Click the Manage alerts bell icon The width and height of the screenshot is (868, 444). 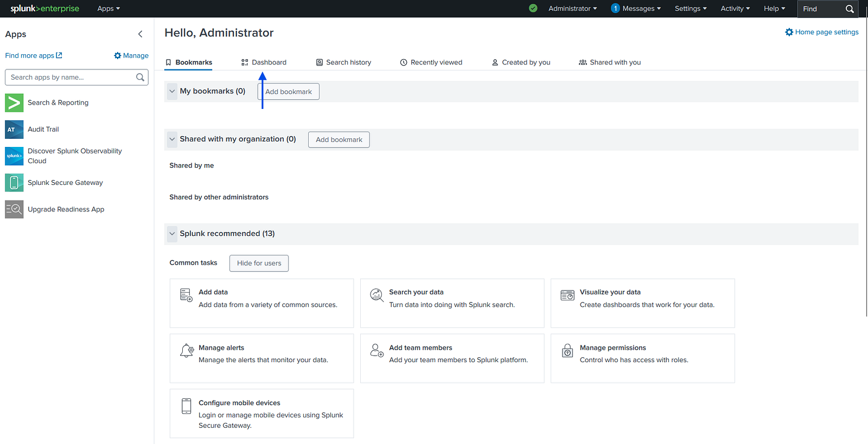187,351
